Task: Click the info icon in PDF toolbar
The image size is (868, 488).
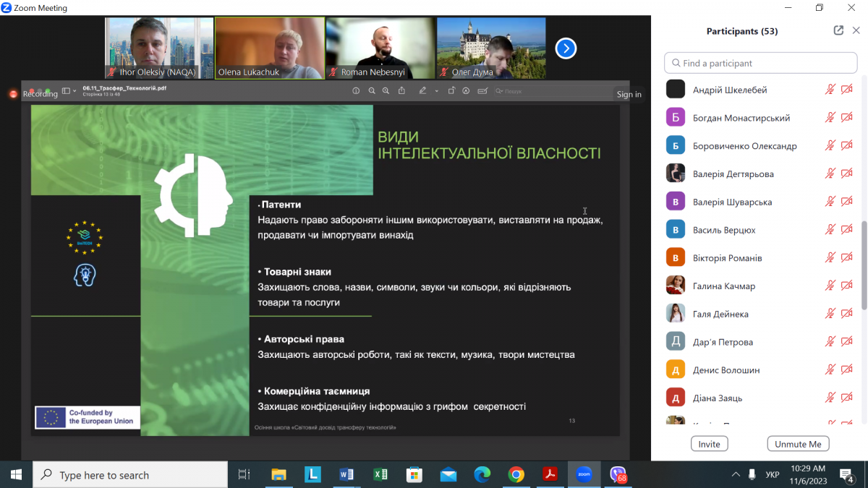Action: 356,91
